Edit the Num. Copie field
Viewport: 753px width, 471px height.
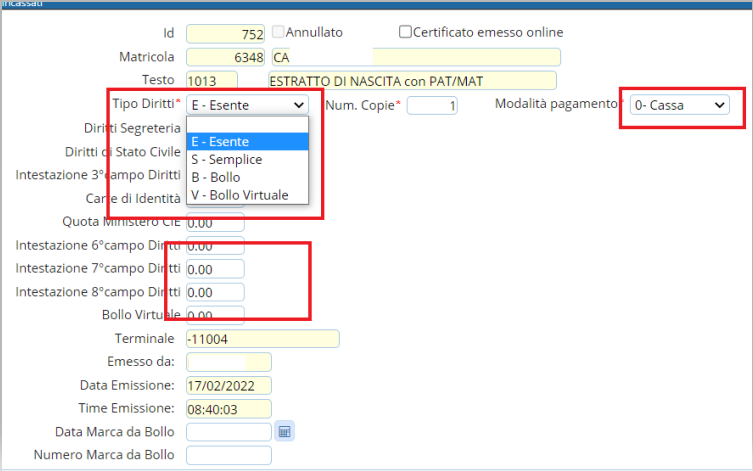click(x=432, y=104)
